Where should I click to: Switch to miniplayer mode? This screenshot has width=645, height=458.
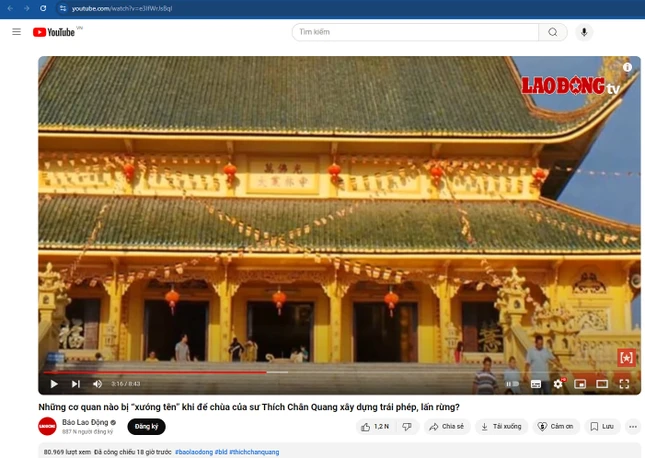pos(580,384)
